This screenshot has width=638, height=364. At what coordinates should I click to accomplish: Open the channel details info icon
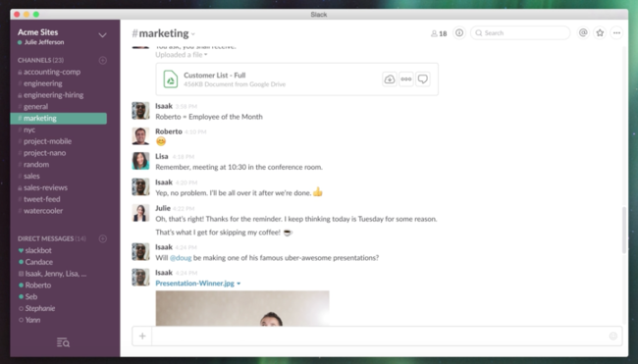tap(459, 33)
